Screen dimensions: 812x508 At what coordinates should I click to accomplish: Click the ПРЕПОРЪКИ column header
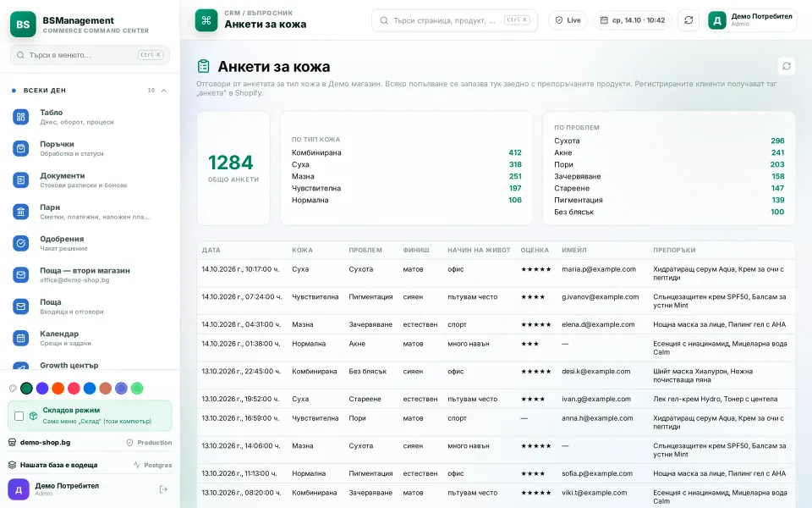click(x=674, y=250)
